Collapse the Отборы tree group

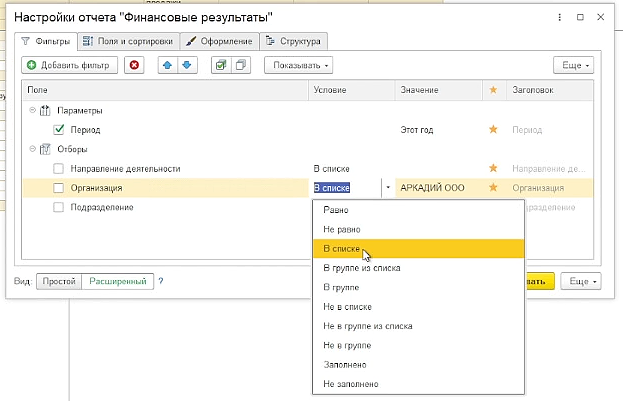[33, 149]
